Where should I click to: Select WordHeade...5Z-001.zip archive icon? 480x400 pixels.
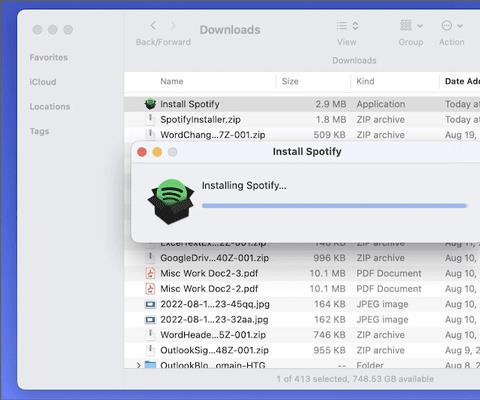coord(150,334)
